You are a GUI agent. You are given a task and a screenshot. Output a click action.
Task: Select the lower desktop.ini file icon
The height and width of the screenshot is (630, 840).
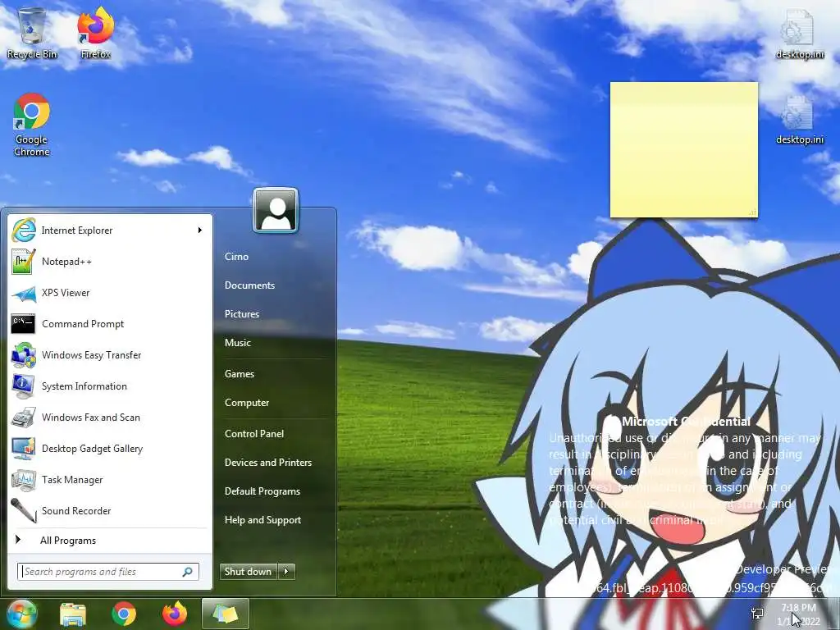coord(800,120)
